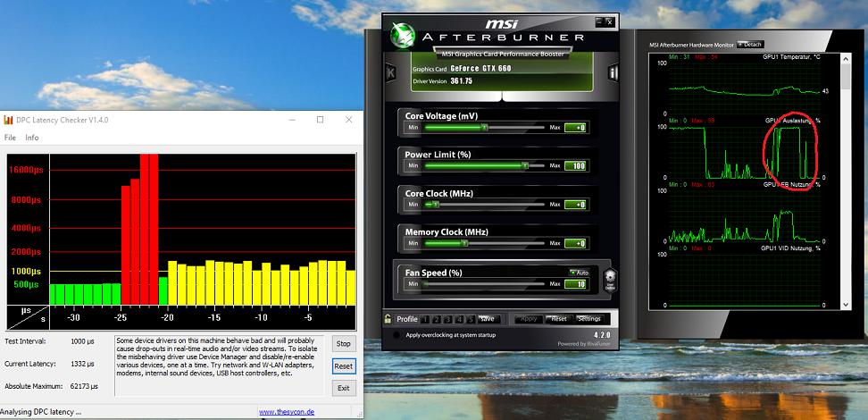Image resolution: width=868 pixels, height=420 pixels.
Task: Click Exit in DPC Latency Checker
Action: click(x=343, y=388)
